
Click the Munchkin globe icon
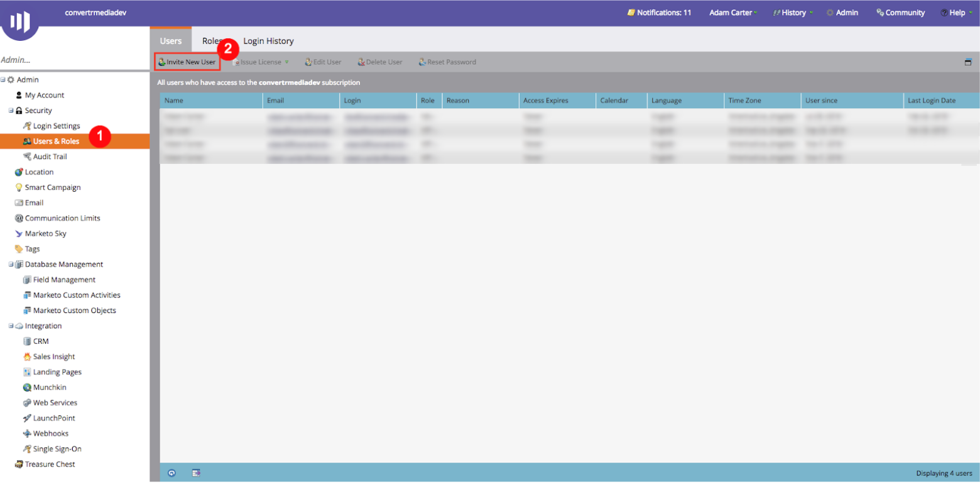(27, 388)
